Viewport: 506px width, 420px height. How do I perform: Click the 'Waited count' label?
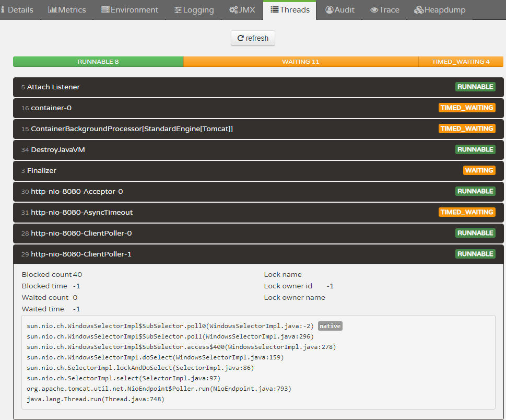point(45,297)
